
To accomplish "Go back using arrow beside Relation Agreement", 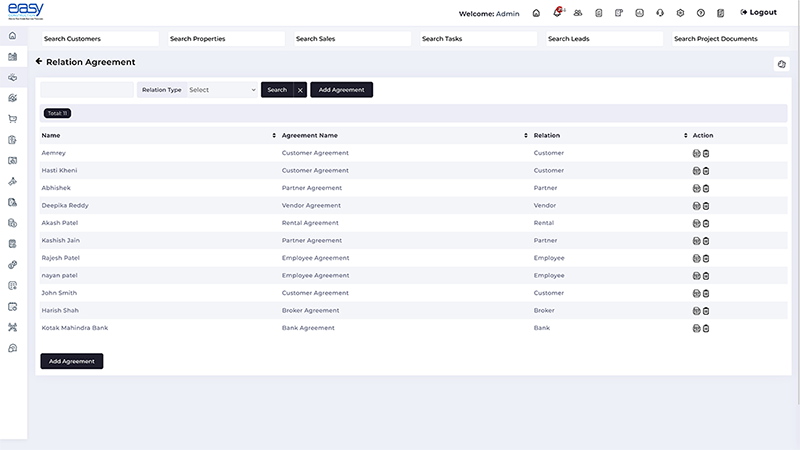I will 39,61.
